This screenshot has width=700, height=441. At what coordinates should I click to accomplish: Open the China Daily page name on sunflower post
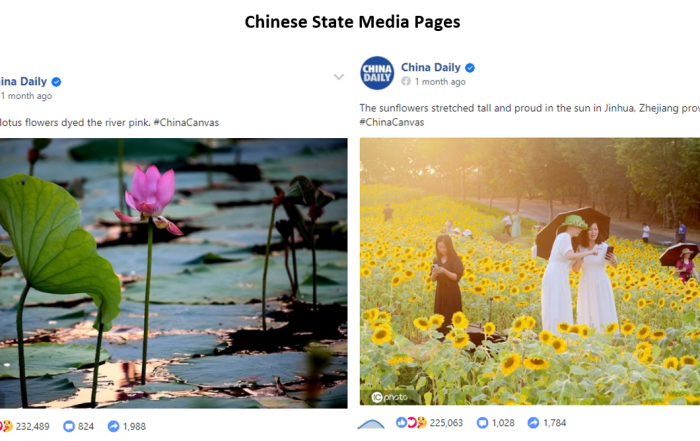coord(430,67)
